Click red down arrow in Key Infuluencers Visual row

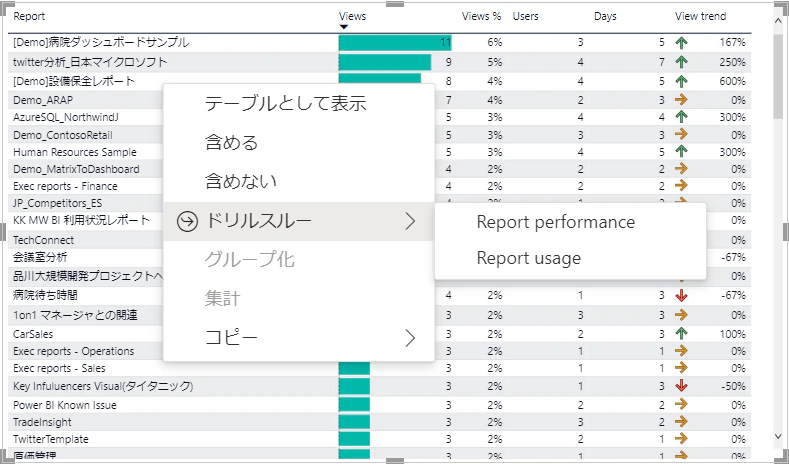click(681, 386)
